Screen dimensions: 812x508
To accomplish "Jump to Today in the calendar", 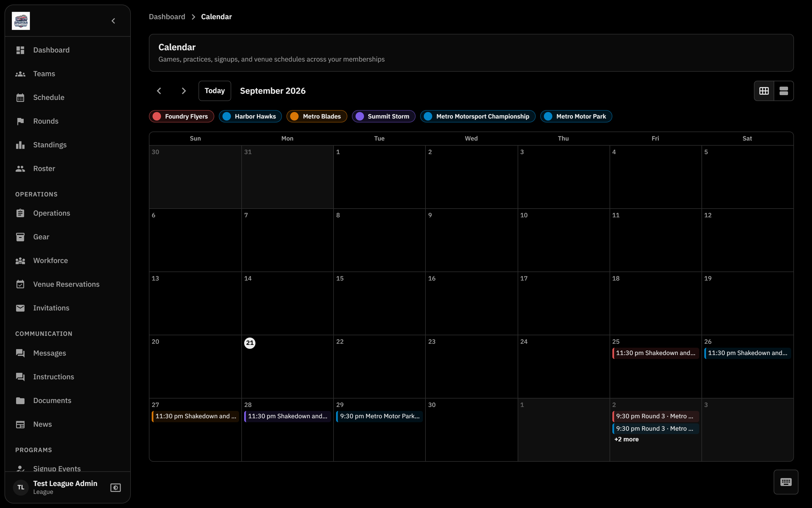I will coord(215,91).
